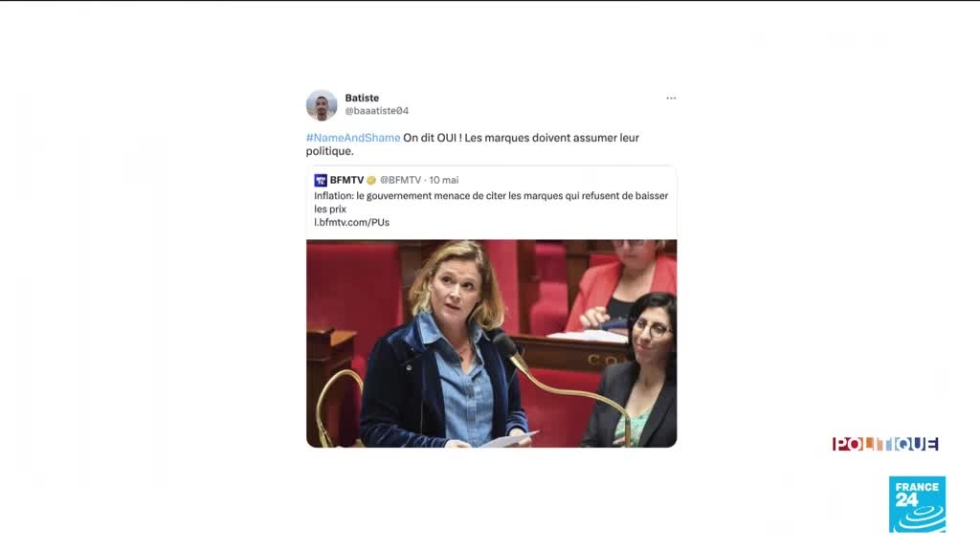Open the tweet's three-dot more menu

[x=671, y=99]
